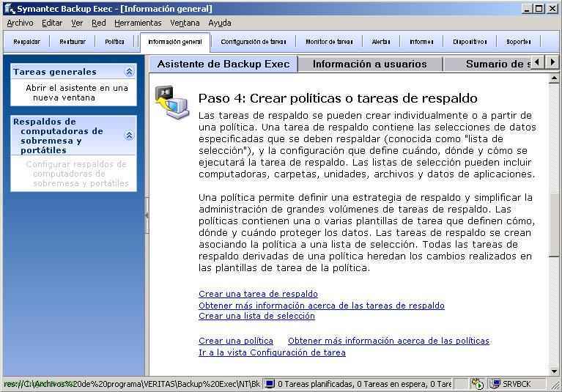Viewport: 562px width, 392px height.
Task: Click the Restaurar toolbar button
Action: point(73,42)
